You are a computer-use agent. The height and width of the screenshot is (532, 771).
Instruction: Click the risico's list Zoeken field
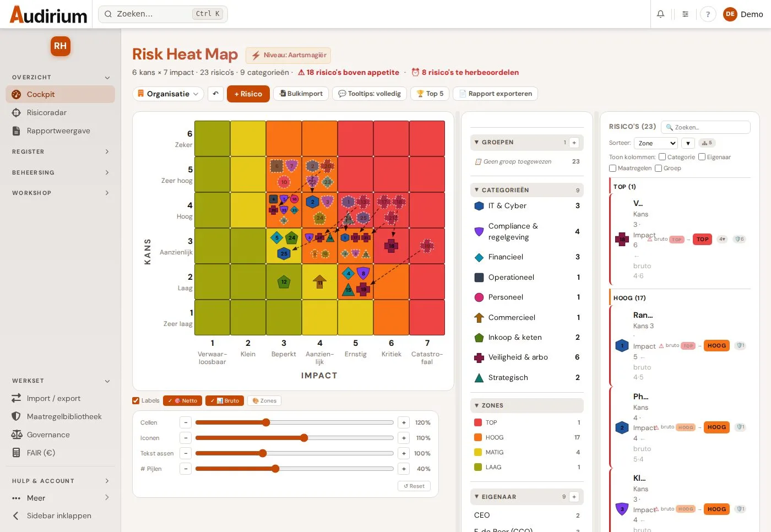[x=705, y=127]
